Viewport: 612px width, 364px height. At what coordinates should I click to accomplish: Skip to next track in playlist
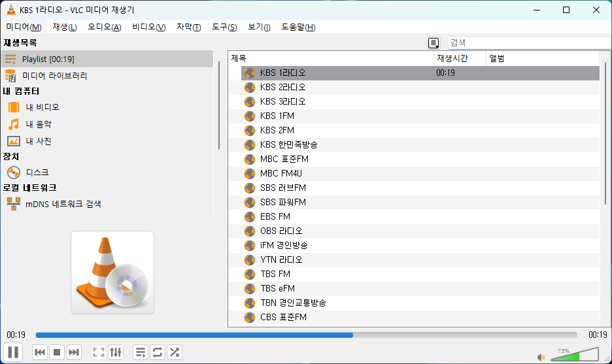tap(74, 352)
